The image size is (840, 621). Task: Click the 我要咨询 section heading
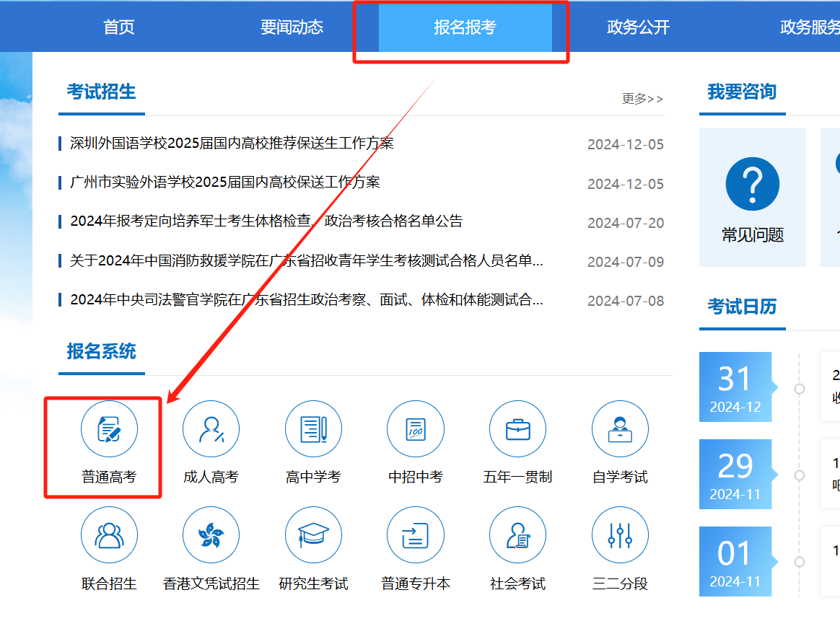(742, 92)
